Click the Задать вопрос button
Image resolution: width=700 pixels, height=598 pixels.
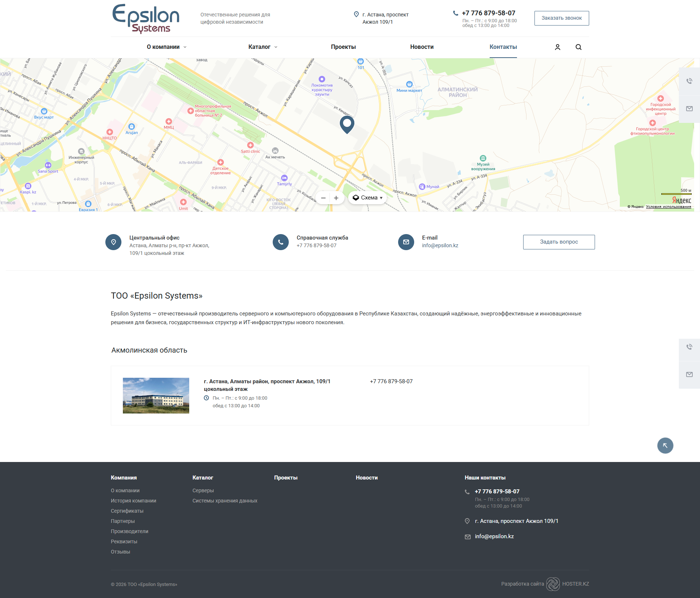click(x=559, y=242)
